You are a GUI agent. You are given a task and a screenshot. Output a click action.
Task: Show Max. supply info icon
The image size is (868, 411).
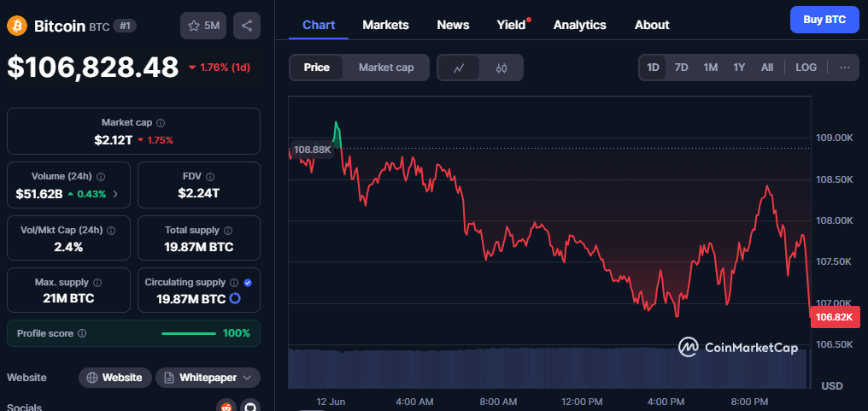[x=97, y=283]
